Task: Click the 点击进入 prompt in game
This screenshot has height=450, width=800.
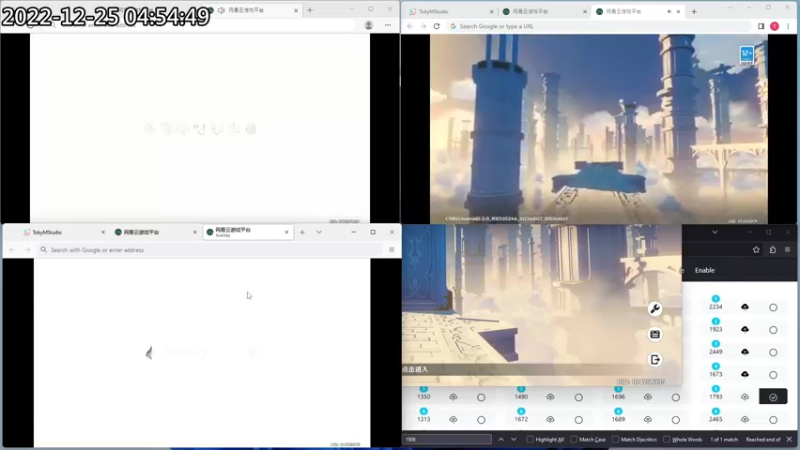Action: point(415,369)
